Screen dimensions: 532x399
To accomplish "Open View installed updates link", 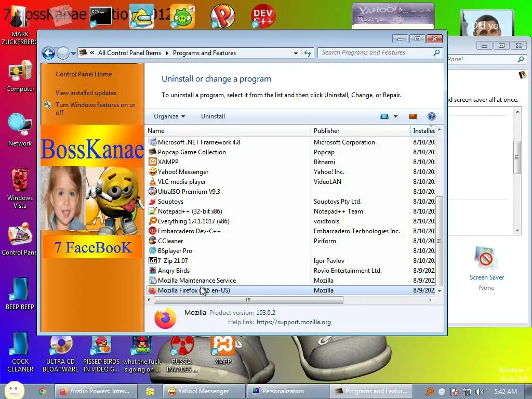I will coord(86,93).
